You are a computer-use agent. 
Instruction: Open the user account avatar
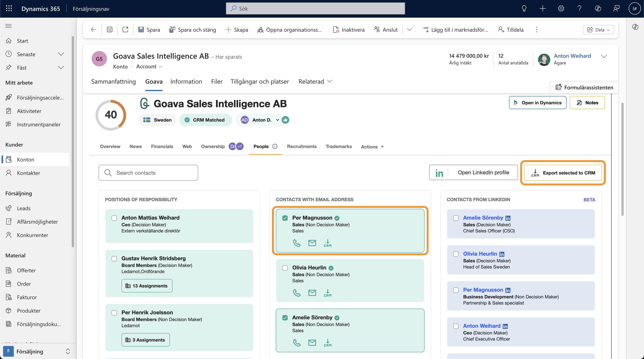tap(635, 8)
